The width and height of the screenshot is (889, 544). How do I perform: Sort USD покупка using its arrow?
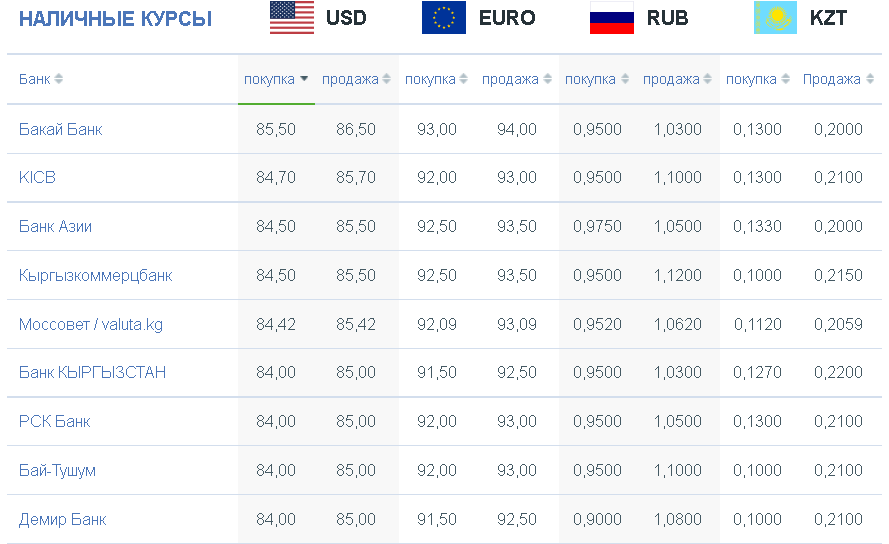tap(304, 79)
